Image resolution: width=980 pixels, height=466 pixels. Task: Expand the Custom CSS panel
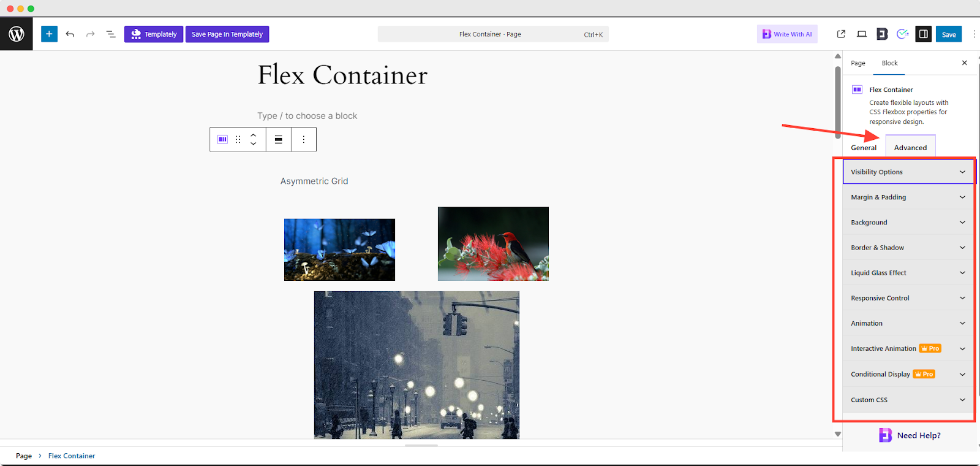click(x=909, y=400)
